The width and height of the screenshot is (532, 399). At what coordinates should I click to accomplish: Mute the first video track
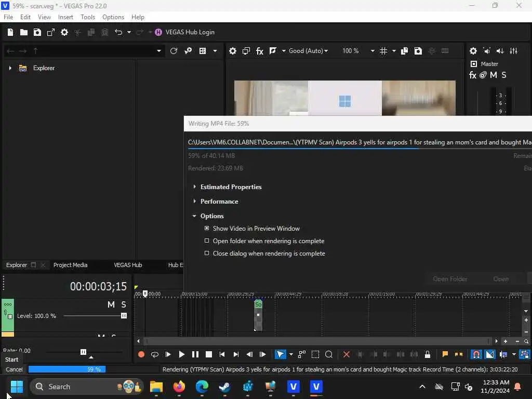(x=111, y=304)
